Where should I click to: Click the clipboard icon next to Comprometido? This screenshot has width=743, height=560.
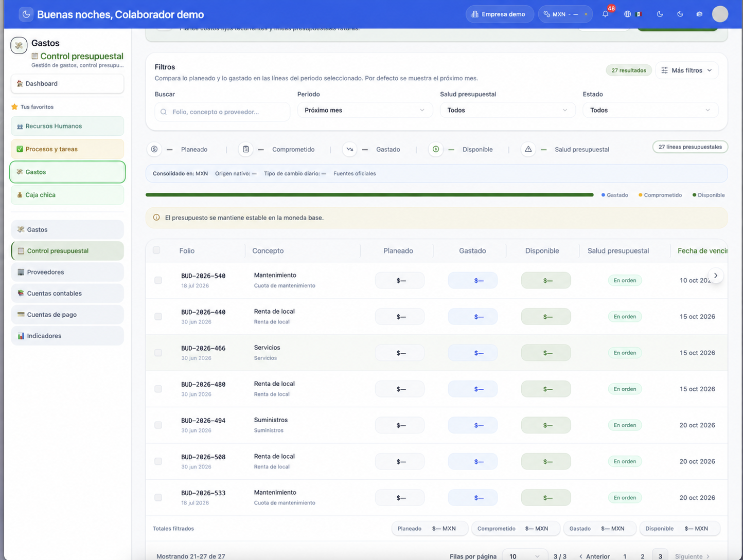(x=246, y=149)
